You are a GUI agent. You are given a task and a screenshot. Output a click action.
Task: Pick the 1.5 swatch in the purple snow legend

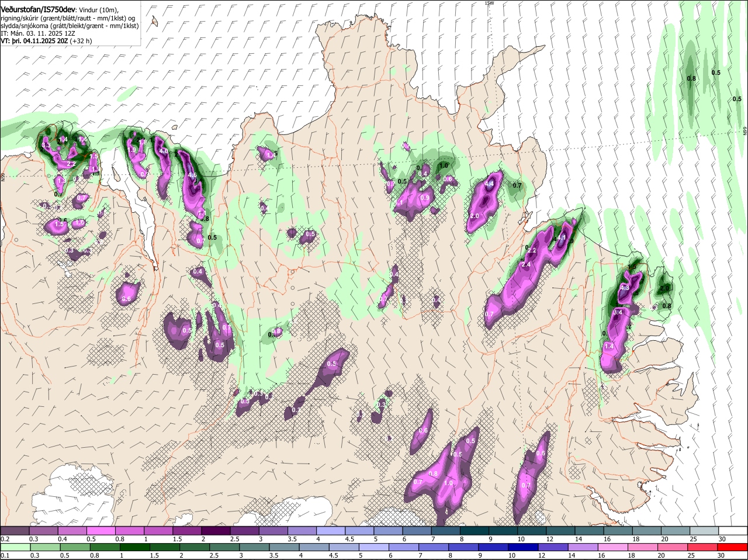pos(187,530)
